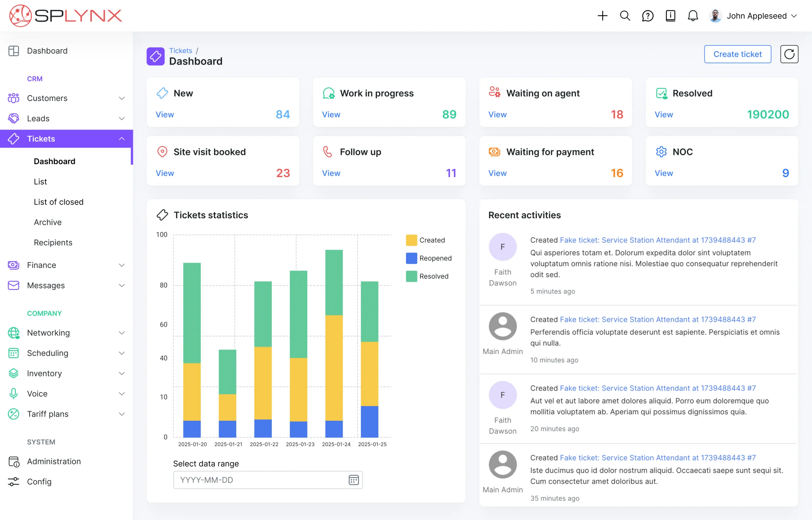View the Waiting on agent tickets
Screen dimensions: 812x520
point(497,115)
